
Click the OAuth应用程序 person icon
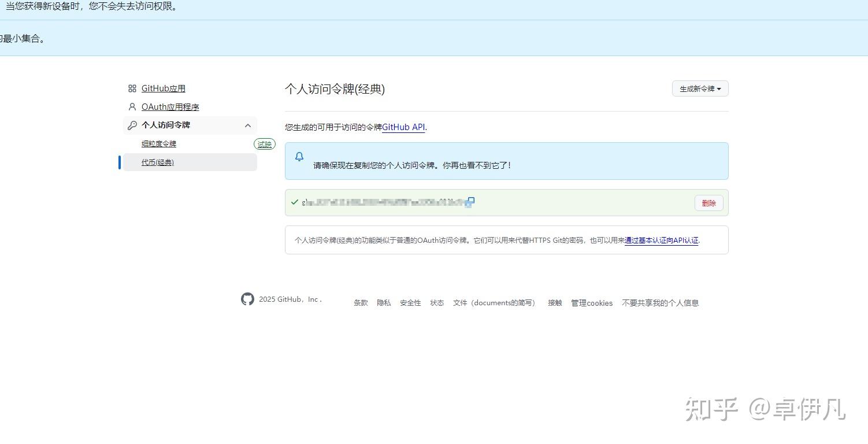pos(132,106)
